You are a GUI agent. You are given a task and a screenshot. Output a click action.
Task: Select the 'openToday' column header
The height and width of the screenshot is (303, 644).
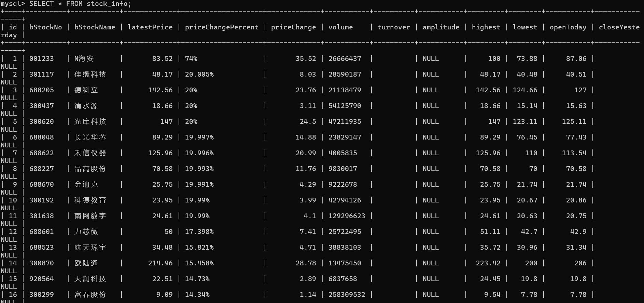pos(568,27)
